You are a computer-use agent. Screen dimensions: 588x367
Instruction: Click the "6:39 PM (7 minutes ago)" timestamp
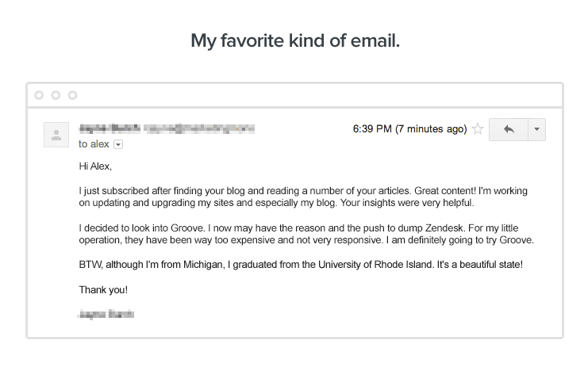coord(409,129)
